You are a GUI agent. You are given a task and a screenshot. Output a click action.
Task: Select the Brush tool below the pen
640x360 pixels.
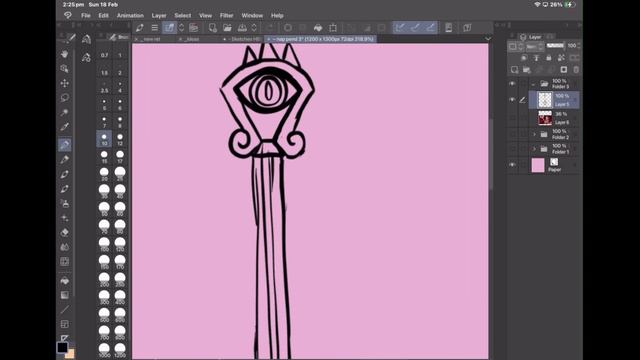[x=64, y=160]
